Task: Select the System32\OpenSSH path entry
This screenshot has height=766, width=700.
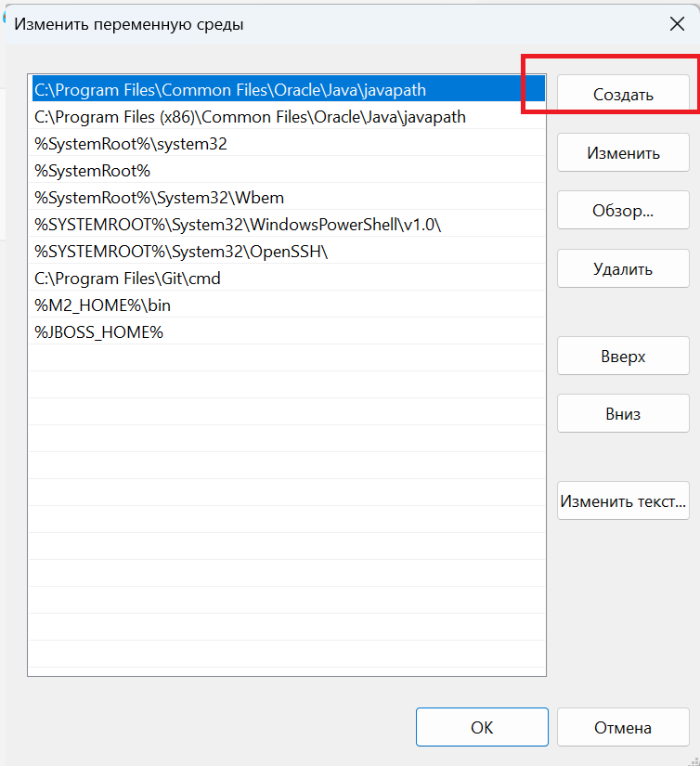Action: 181,252
